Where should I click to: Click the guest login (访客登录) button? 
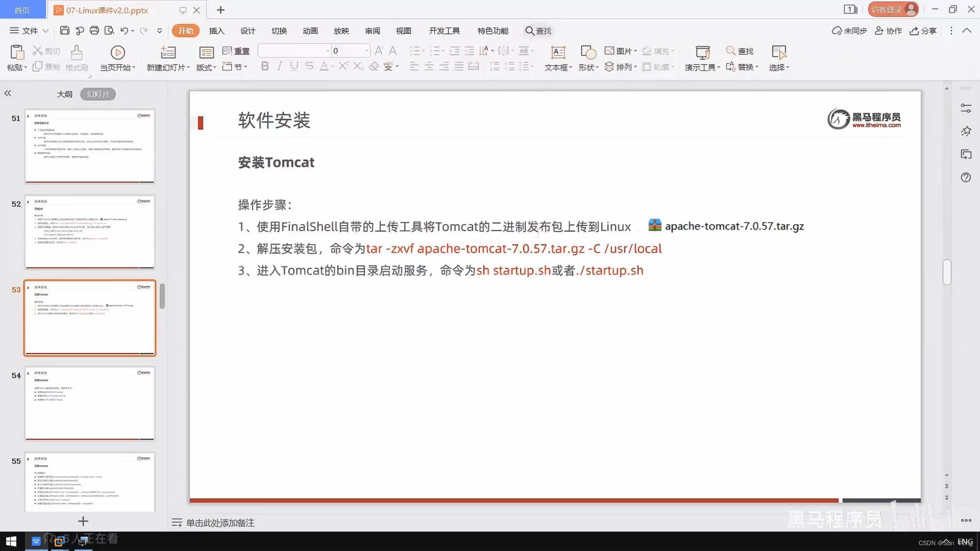(x=893, y=9)
